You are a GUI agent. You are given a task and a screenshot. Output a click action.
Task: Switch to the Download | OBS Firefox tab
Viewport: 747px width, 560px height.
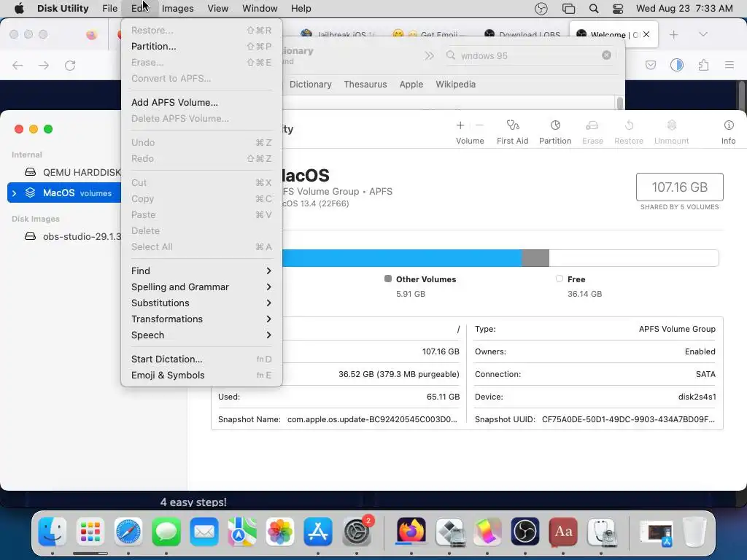pos(522,34)
